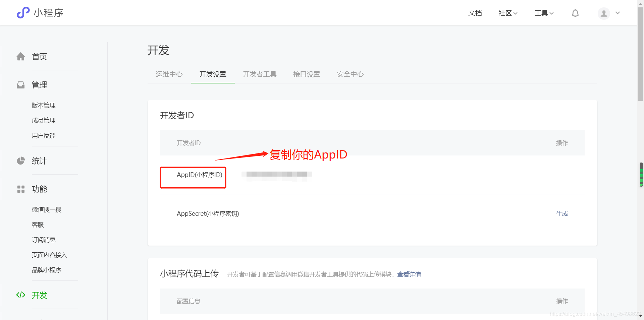Click the 小程序代码上传 heading
The image size is (644, 320).
click(x=189, y=273)
